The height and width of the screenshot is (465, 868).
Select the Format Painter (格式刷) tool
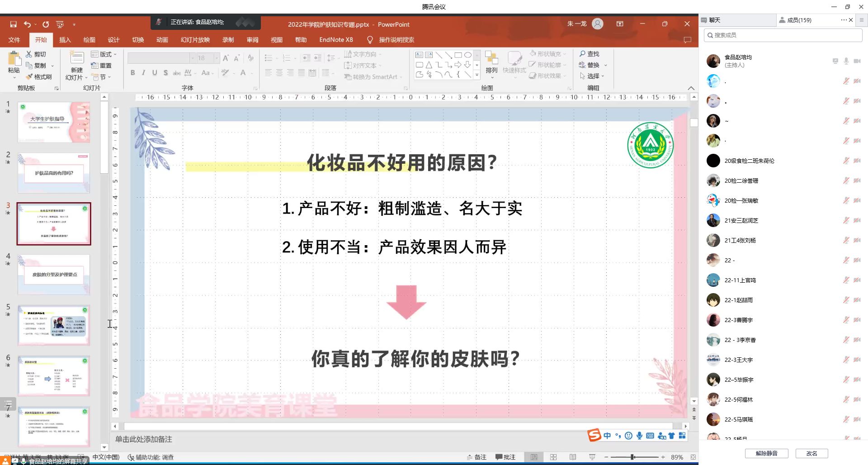[x=39, y=77]
